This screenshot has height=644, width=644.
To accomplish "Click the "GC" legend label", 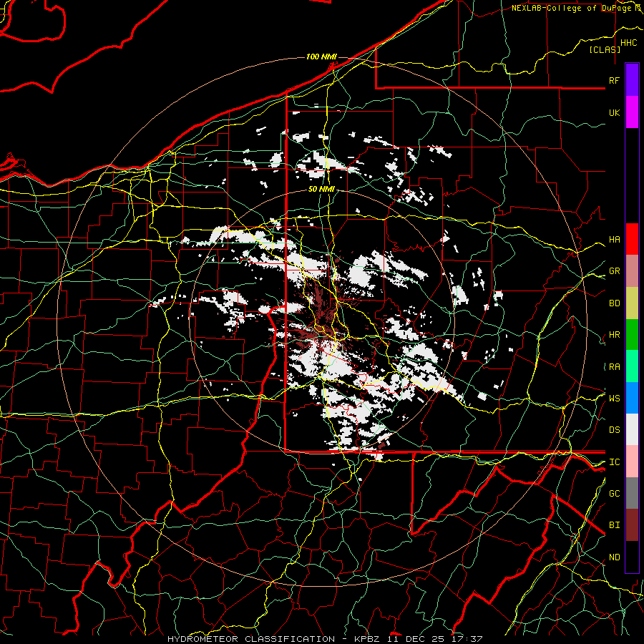I will (x=614, y=494).
